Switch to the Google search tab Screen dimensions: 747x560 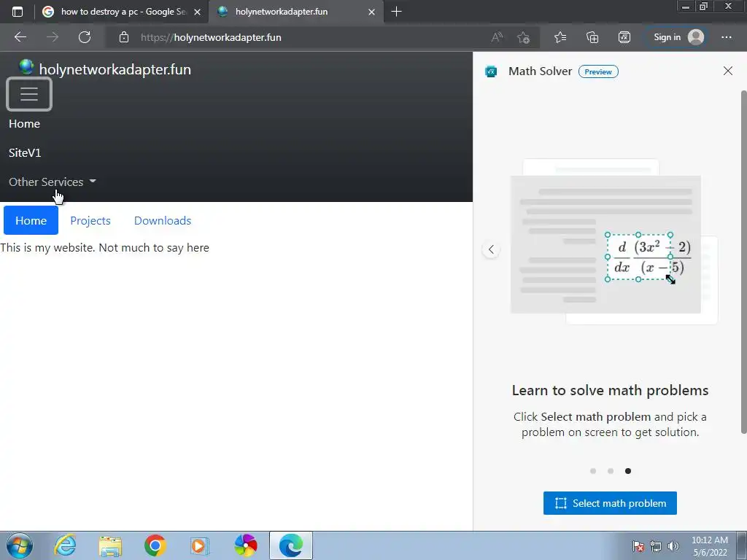coord(123,12)
